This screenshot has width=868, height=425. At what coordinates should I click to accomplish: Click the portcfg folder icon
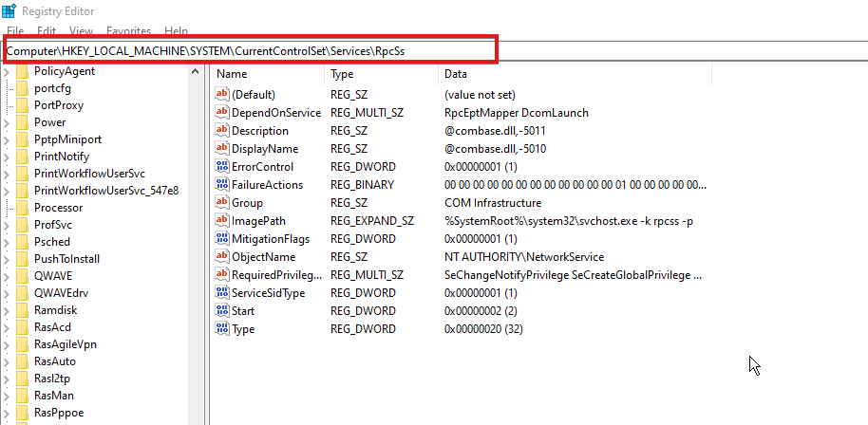(22, 88)
